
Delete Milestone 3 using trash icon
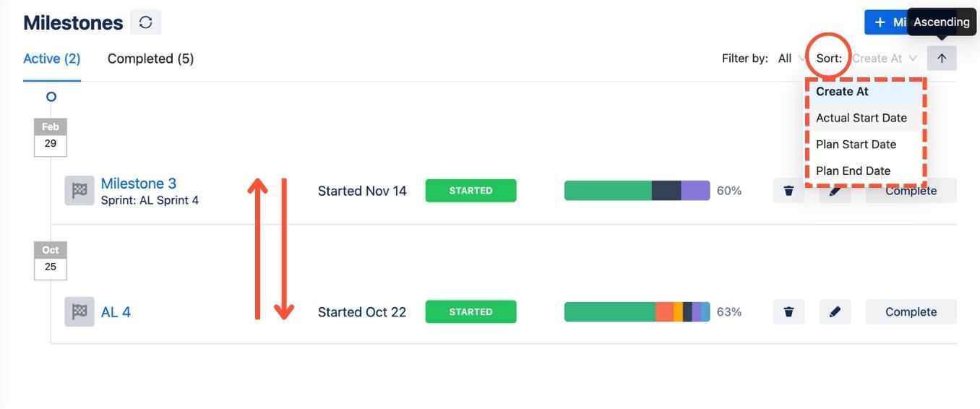click(x=788, y=191)
